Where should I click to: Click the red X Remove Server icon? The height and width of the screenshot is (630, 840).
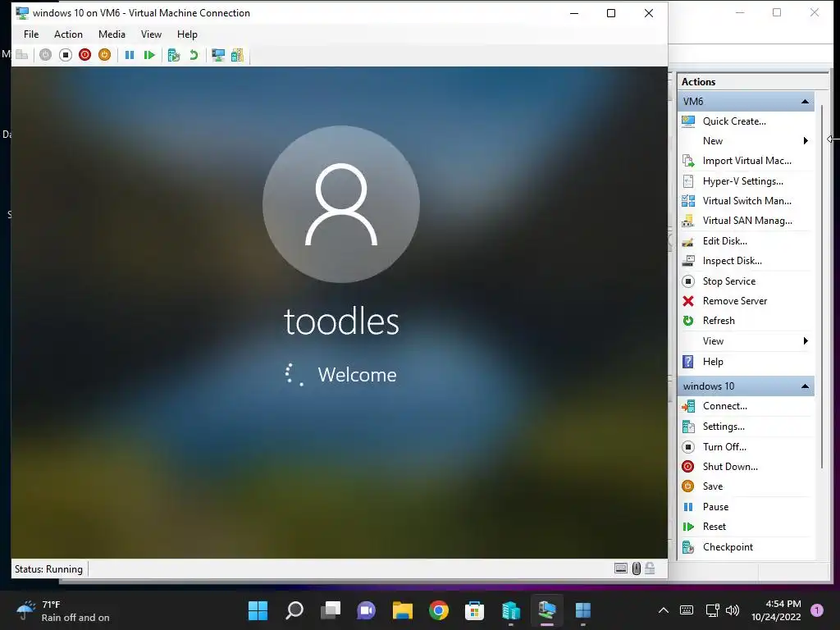click(688, 301)
